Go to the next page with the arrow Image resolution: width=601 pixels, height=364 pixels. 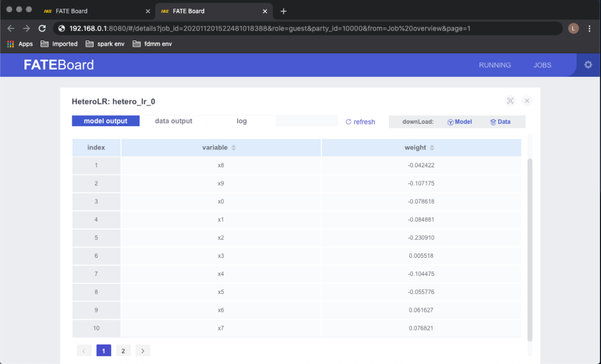[142, 351]
